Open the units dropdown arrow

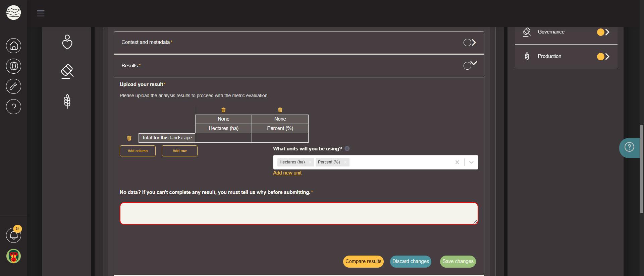(x=471, y=162)
